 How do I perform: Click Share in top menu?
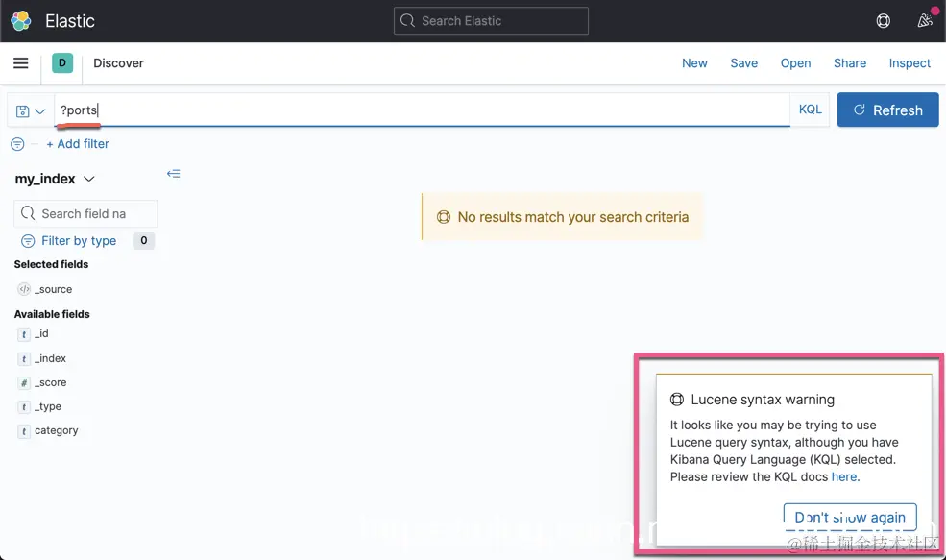click(x=849, y=62)
